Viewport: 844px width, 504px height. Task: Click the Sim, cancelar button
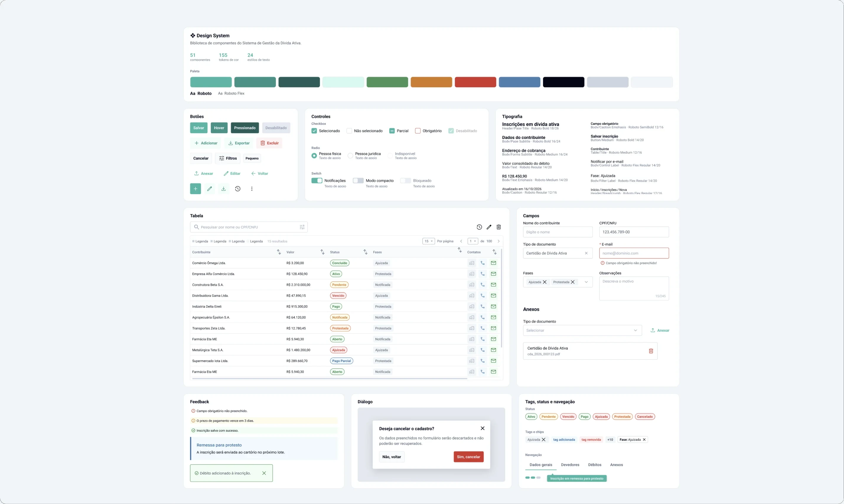[x=469, y=457]
